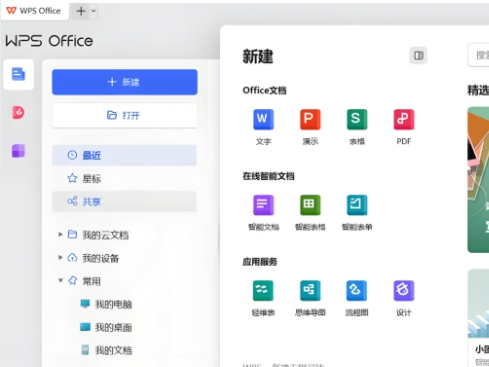This screenshot has height=367, width=489.
Task: Click the WPS logo icon in the tab
Action: coord(11,11)
